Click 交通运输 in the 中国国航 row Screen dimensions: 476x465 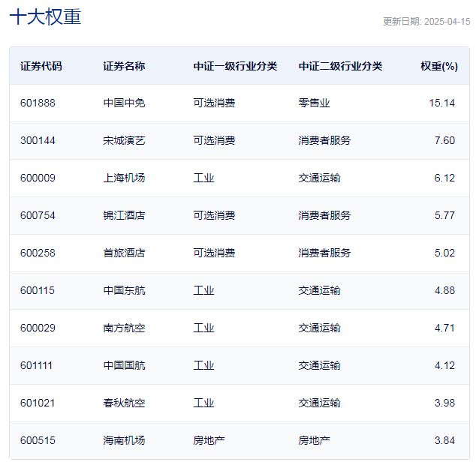[x=319, y=365]
